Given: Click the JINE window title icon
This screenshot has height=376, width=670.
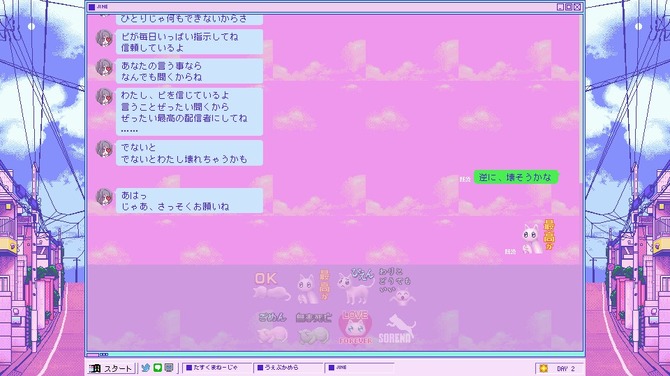Looking at the screenshot, I should (x=91, y=7).
